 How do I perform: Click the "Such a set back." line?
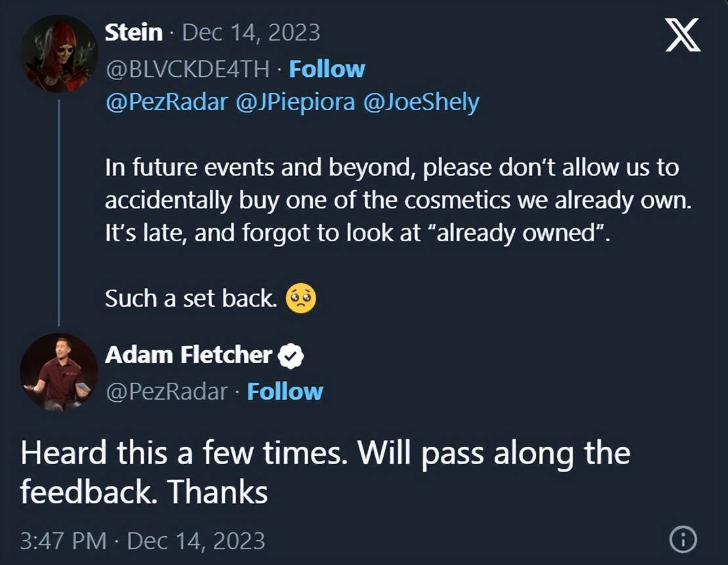click(x=190, y=299)
